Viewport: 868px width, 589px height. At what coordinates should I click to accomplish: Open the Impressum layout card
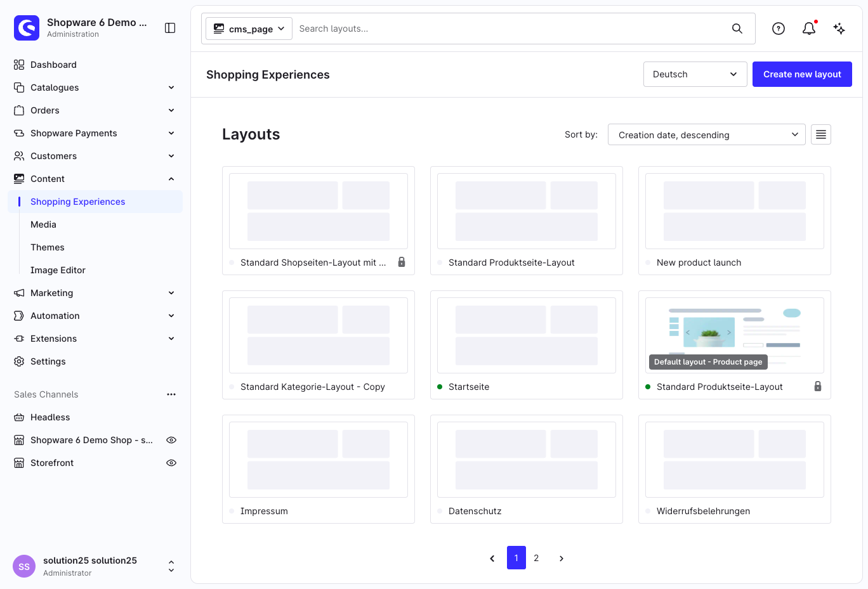(319, 469)
